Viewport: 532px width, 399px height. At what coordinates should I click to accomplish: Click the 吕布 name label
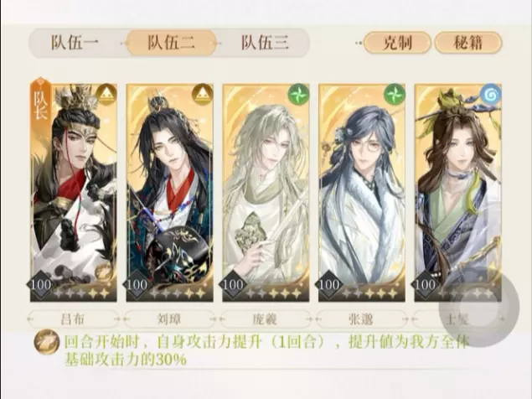pyautogui.click(x=73, y=319)
